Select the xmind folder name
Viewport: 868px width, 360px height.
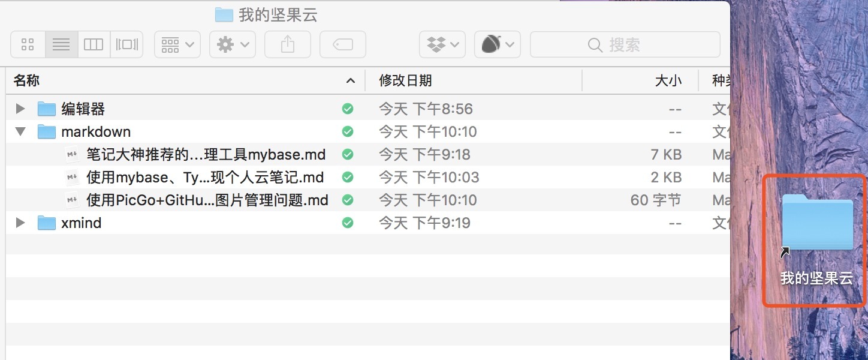pos(82,223)
